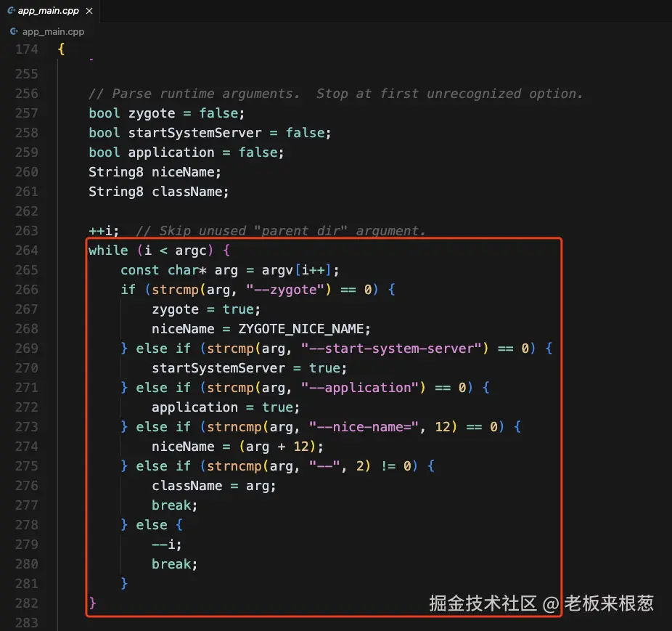Click the "--nice-name=" string literal
Screen dimensions: 672x631
364,427
